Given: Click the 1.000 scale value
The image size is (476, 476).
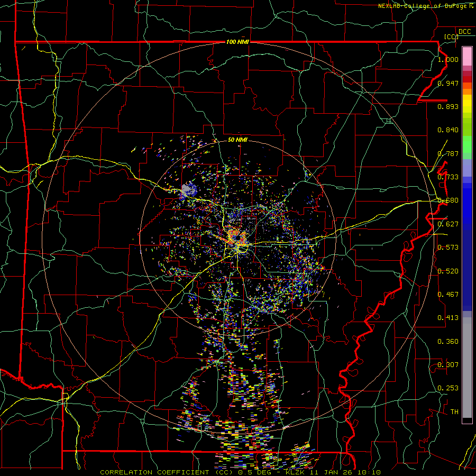Looking at the screenshot, I should (448, 59).
